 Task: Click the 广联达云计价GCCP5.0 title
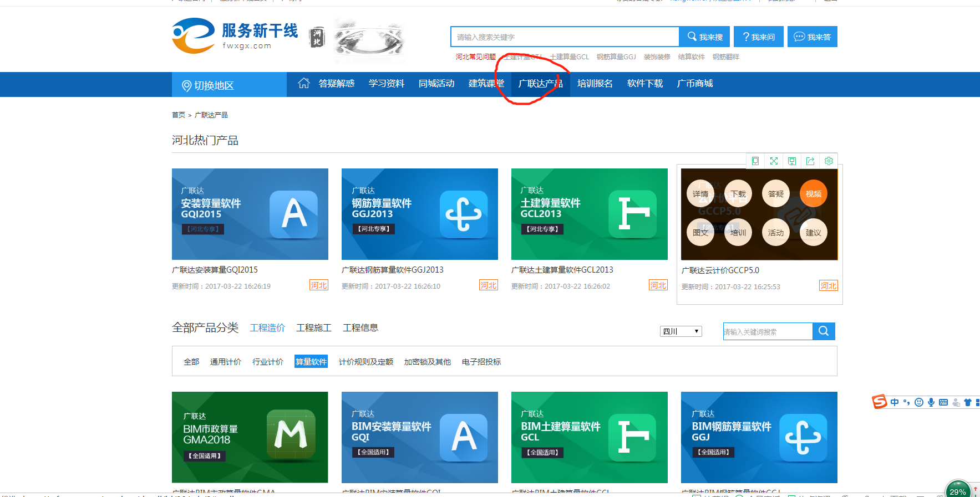720,270
